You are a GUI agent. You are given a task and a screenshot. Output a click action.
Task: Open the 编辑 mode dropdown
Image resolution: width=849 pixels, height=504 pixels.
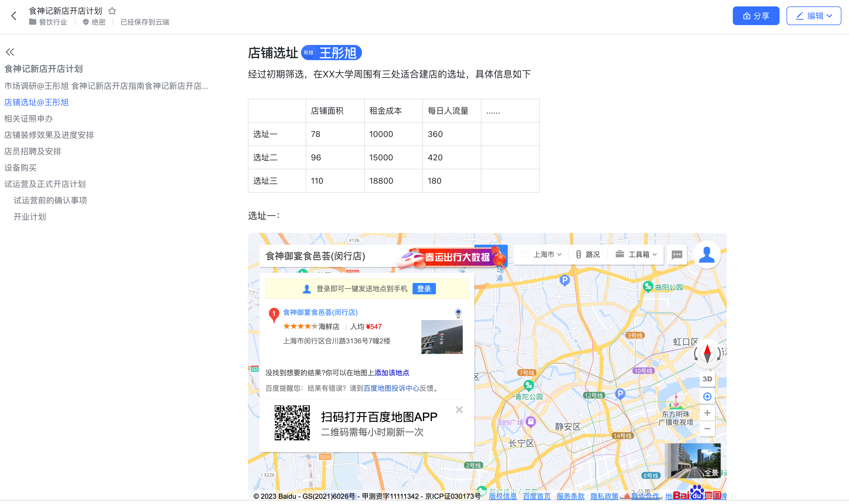(813, 16)
